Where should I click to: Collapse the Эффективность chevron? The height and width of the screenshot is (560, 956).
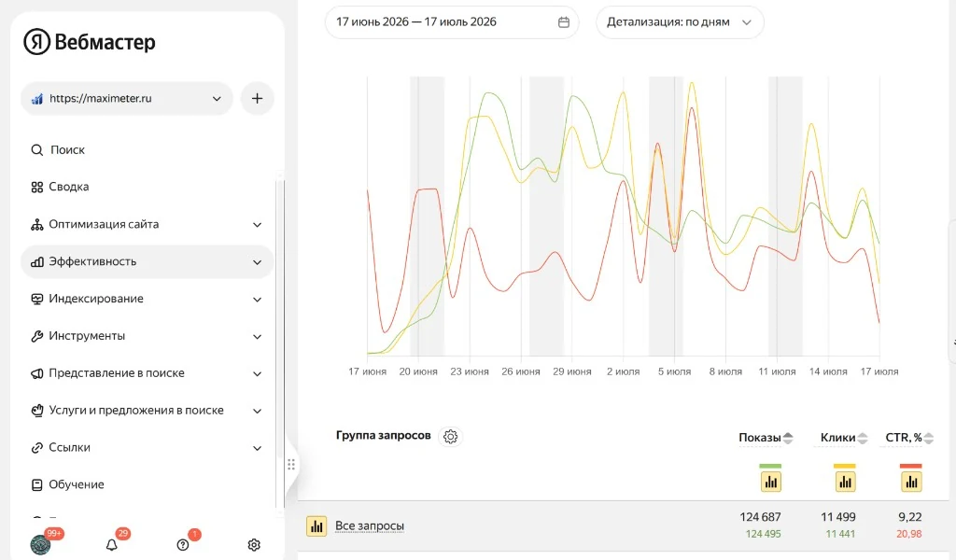pos(258,262)
